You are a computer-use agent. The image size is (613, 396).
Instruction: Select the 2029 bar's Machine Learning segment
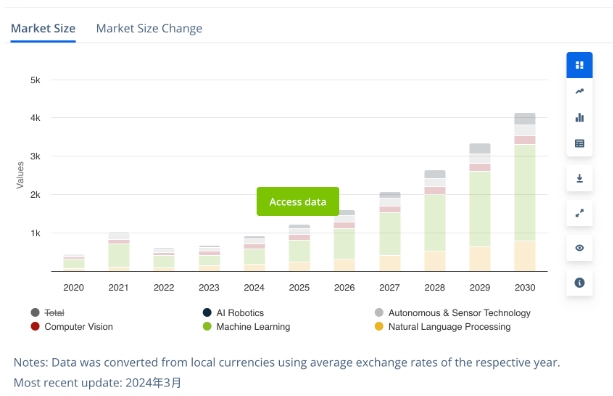(480, 209)
